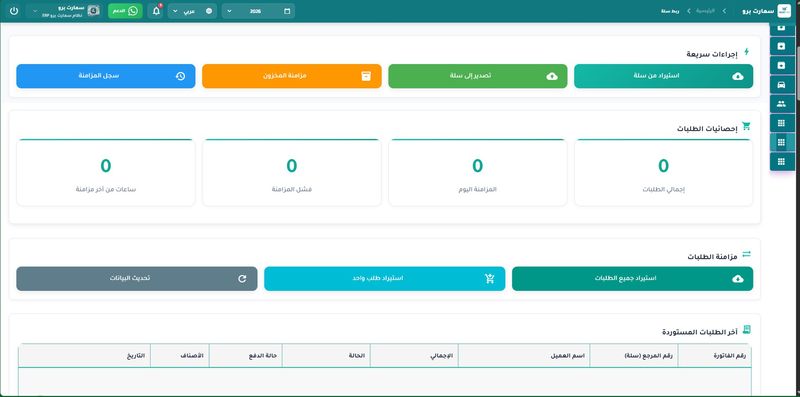Click the ربط سلة breadcrumb
Screen dimensions: 800x397
click(670, 11)
